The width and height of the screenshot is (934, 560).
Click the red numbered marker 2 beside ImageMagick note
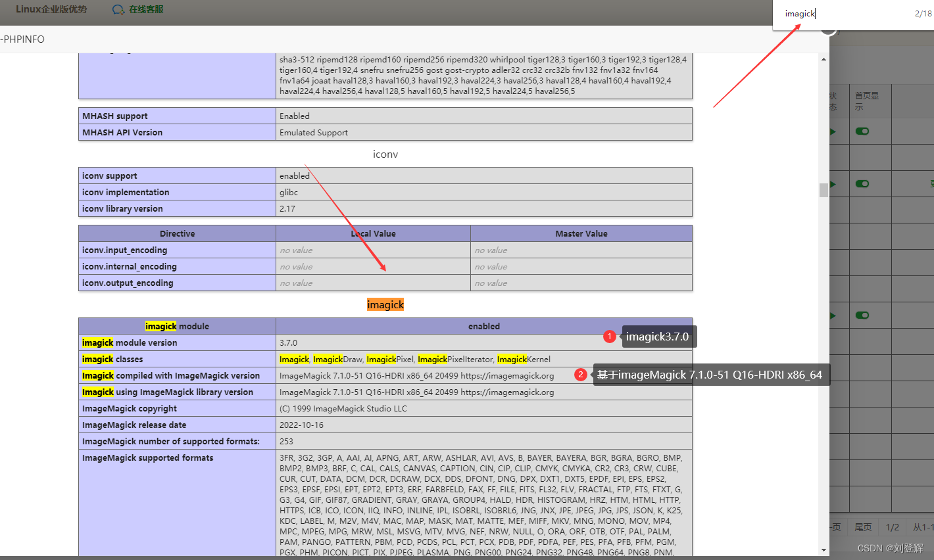[x=581, y=374]
